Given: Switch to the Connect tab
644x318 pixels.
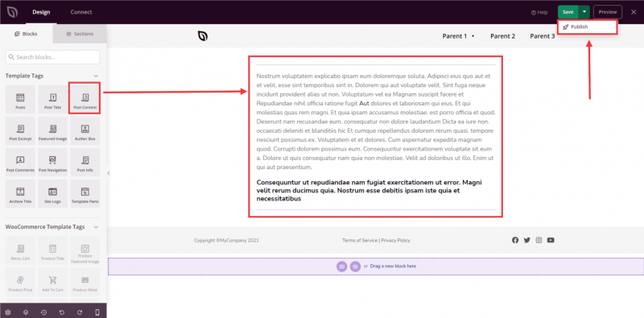Looking at the screenshot, I should (81, 12).
